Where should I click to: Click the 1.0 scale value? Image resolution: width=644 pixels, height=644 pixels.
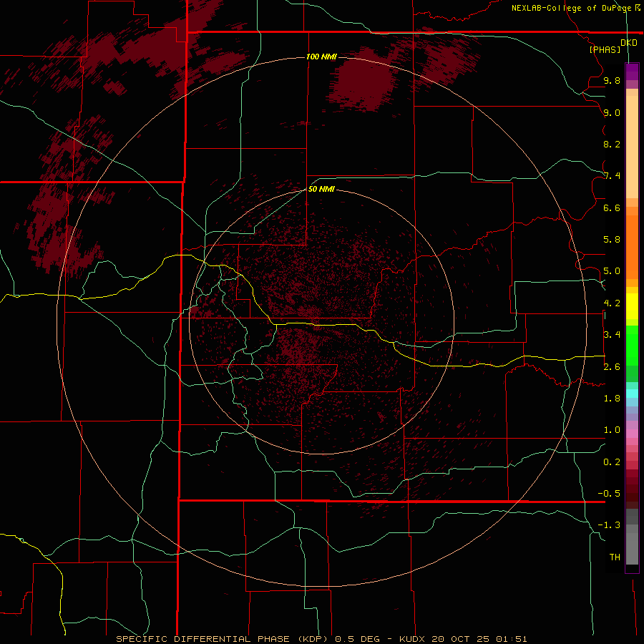tap(612, 429)
